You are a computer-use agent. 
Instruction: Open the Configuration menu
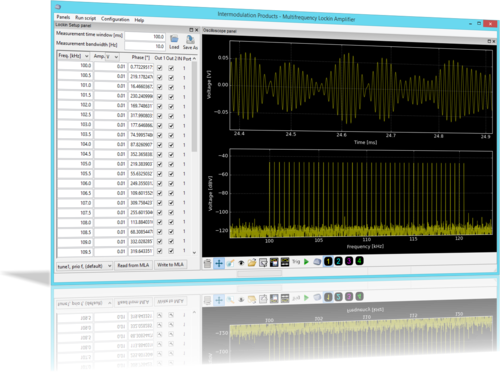pyautogui.click(x=115, y=19)
